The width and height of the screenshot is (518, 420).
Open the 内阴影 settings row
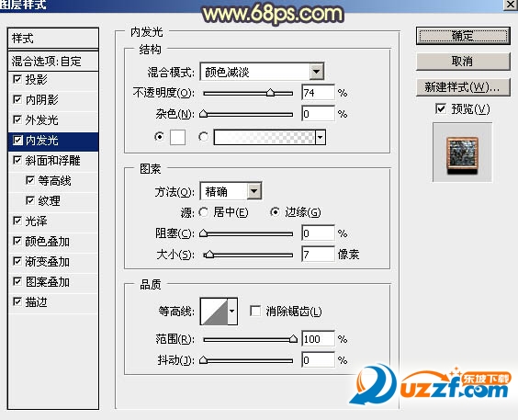(53, 100)
